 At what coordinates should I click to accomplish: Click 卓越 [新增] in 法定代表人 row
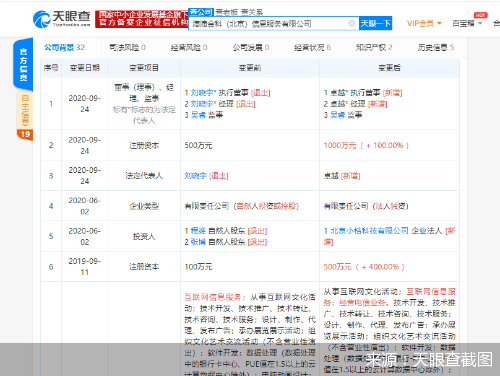pos(342,176)
